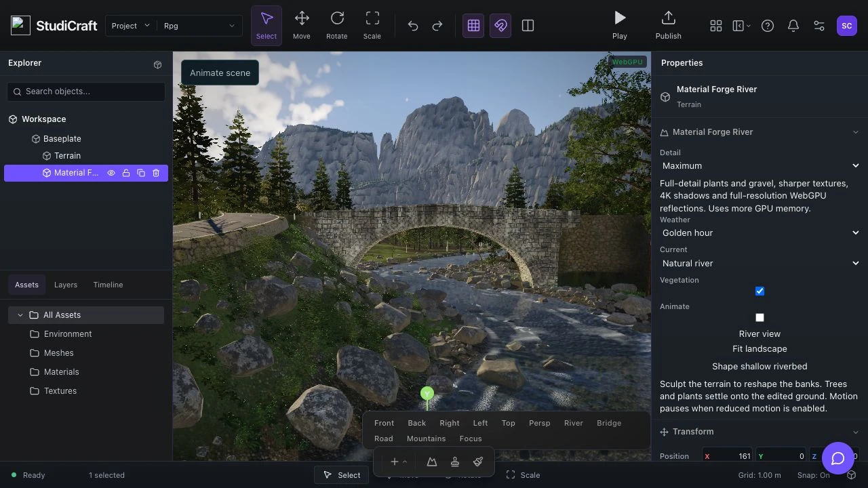Viewport: 868px width, 488px height.
Task: Open the Current dropdown showing Natural river
Action: [x=759, y=263]
